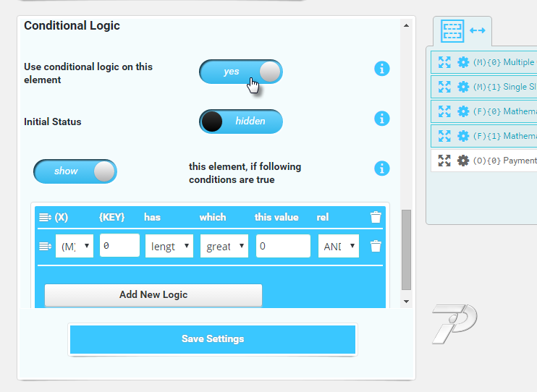The width and height of the screenshot is (537, 392).
Task: Open the 'greater' comparison dropdown
Action: click(x=224, y=246)
